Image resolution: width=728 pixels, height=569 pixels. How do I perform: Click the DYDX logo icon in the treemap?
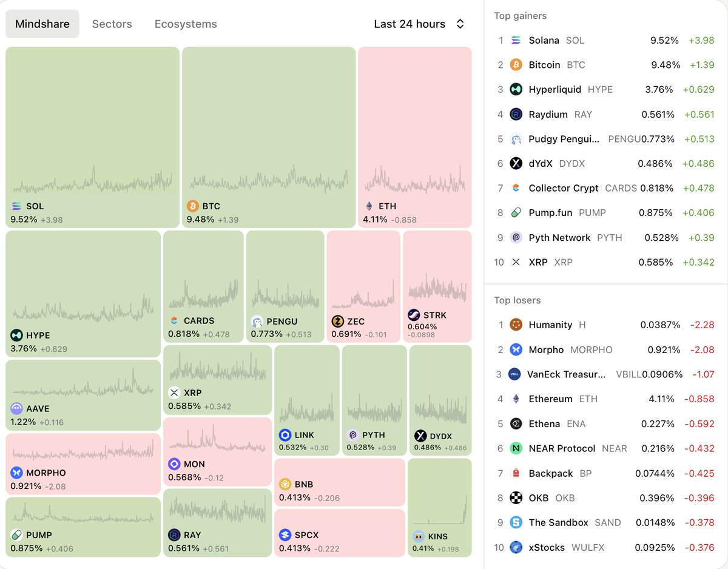pyautogui.click(x=420, y=436)
